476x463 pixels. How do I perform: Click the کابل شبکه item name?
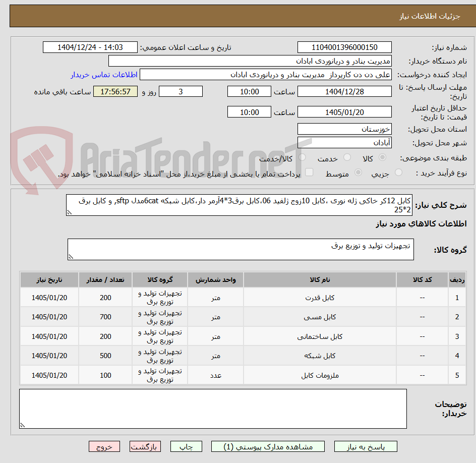click(320, 356)
